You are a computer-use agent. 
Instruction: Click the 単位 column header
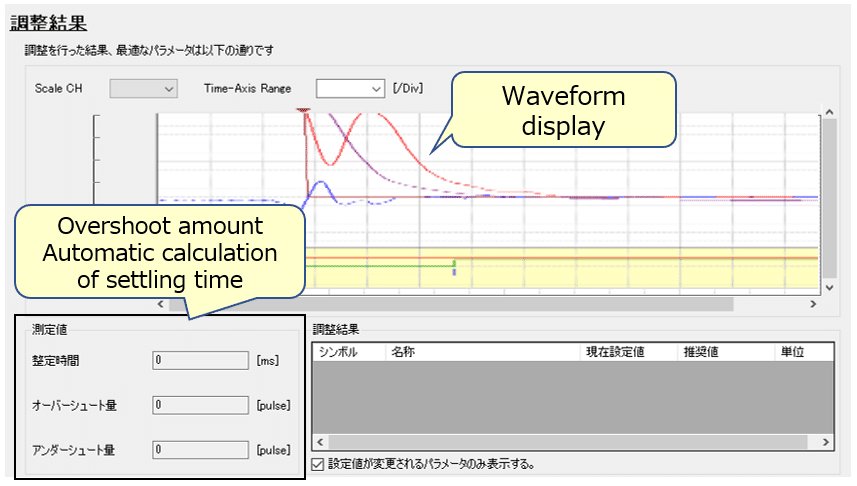[x=804, y=352]
